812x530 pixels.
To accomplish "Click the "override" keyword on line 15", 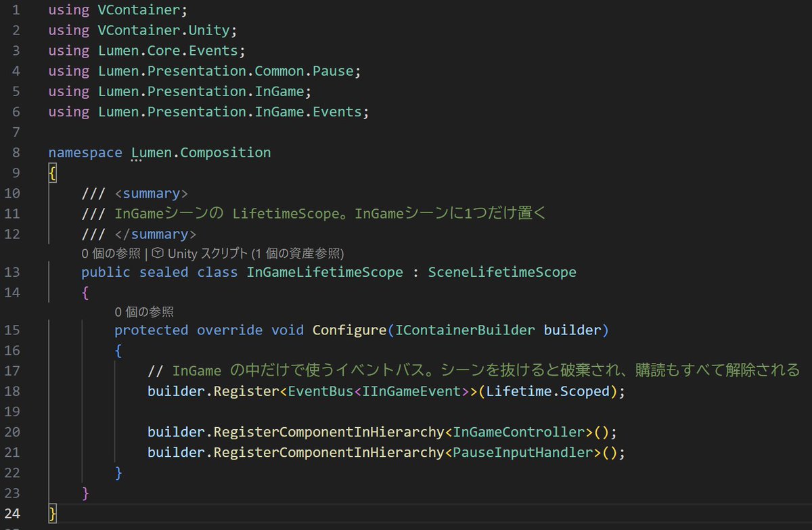I will click(230, 330).
